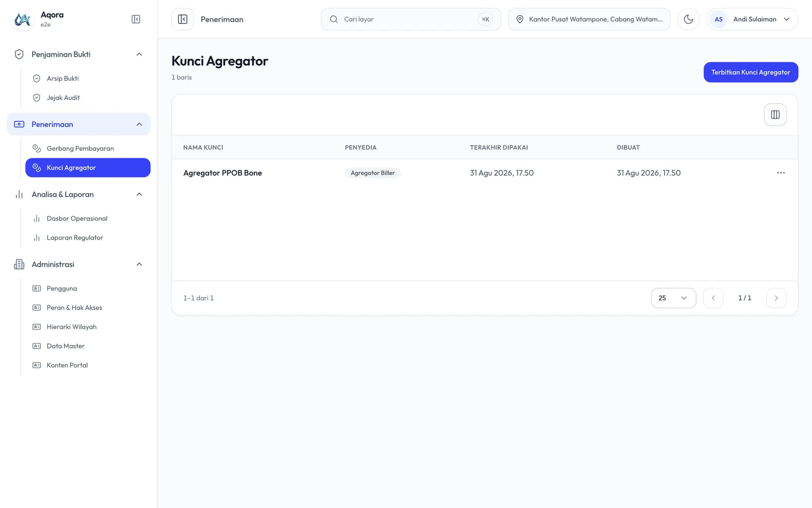Open Kantor Pusat Watampone location selector

[x=589, y=19]
